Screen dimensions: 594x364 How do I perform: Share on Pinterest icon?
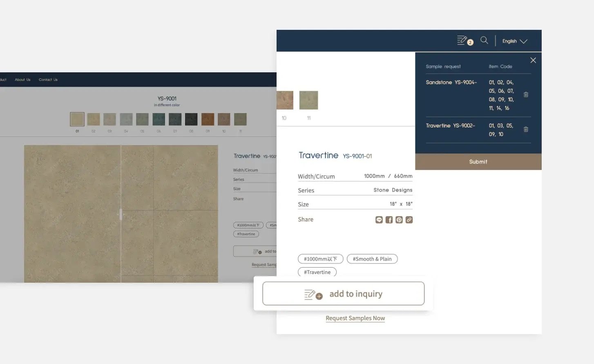[x=399, y=220]
